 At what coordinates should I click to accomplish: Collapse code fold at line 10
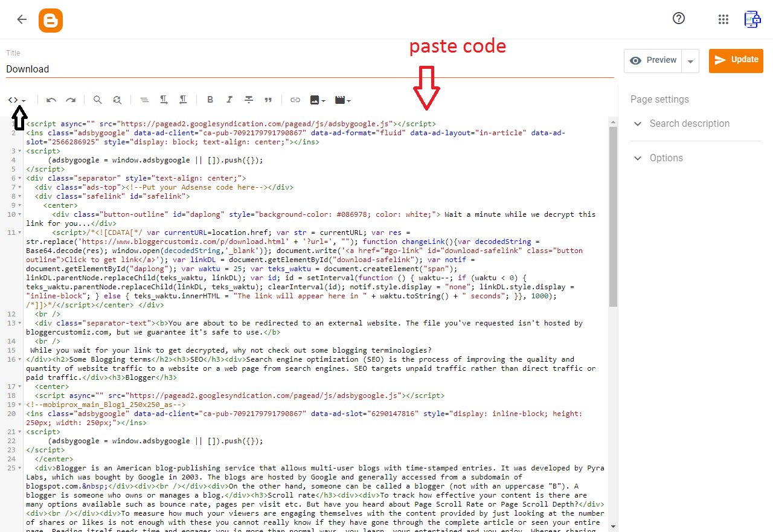click(x=21, y=214)
